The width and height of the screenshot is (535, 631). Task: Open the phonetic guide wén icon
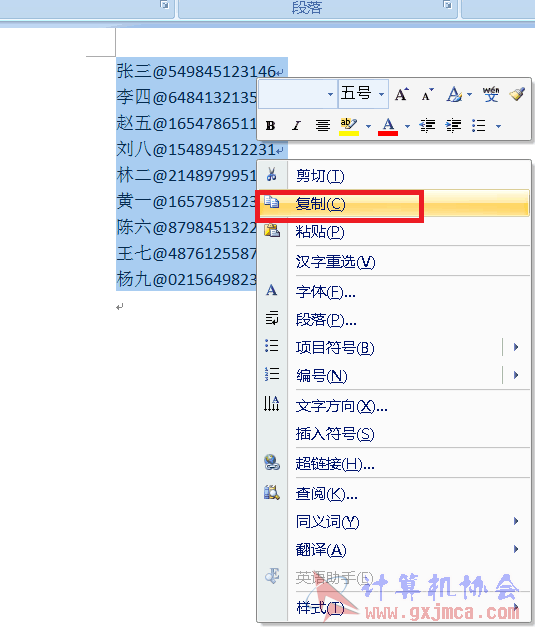tap(491, 94)
